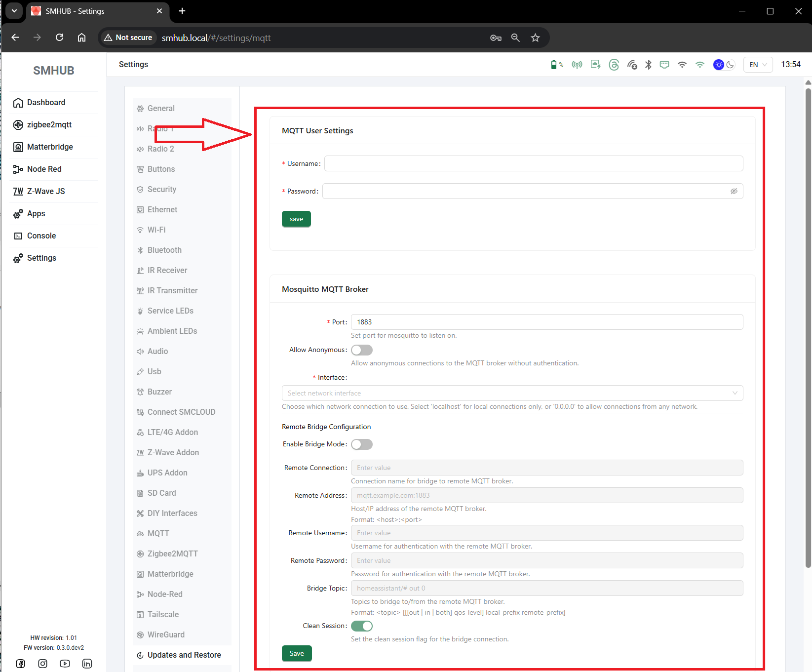Click the Ethernet port status icon
Viewport: 812px width, 672px height.
[x=664, y=65]
